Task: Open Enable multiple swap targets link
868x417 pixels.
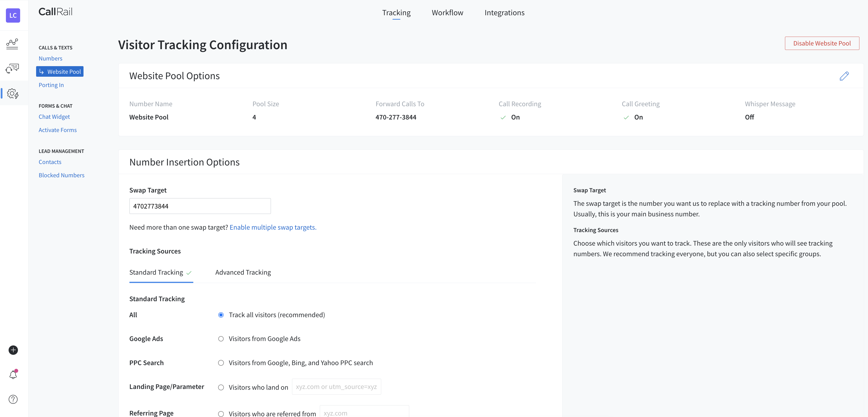Action: (273, 227)
